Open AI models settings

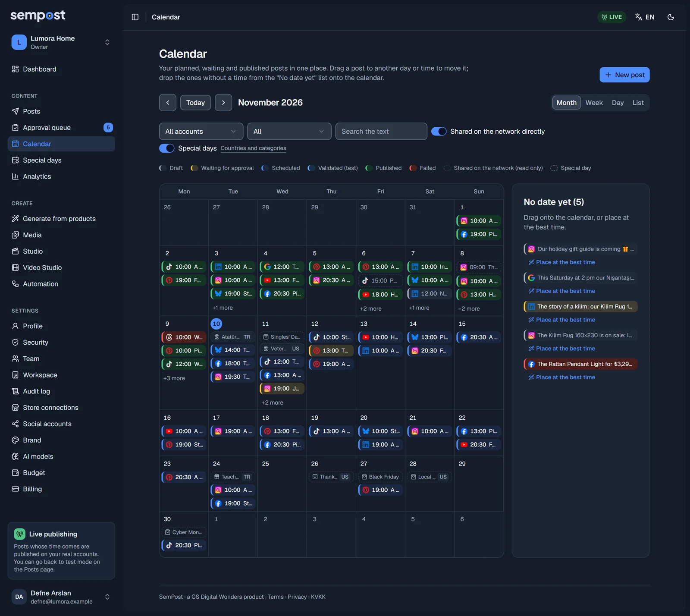[61, 456]
